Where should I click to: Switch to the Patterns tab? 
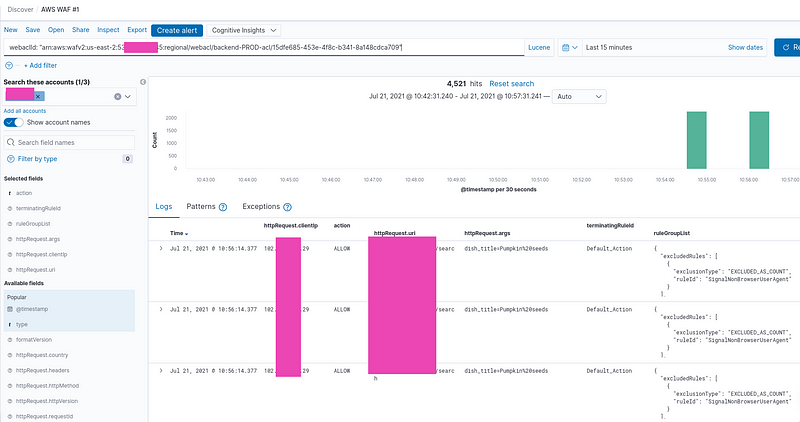pyautogui.click(x=201, y=207)
